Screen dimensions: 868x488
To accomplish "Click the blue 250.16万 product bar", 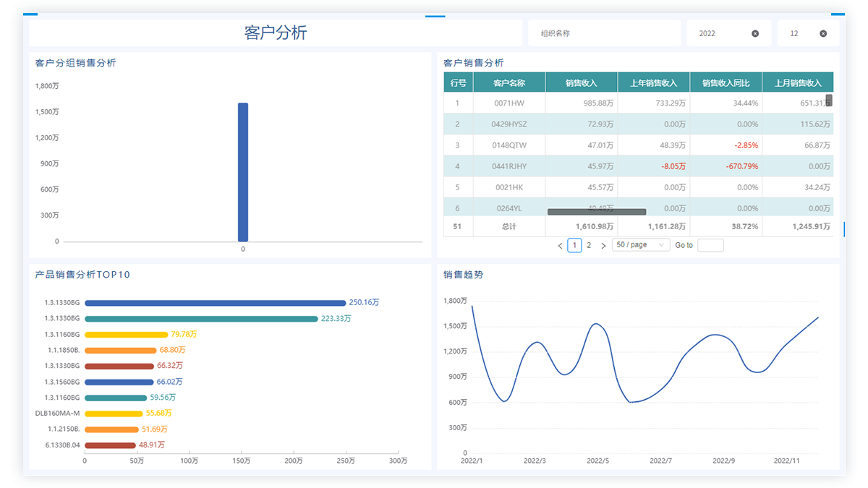I will point(215,303).
